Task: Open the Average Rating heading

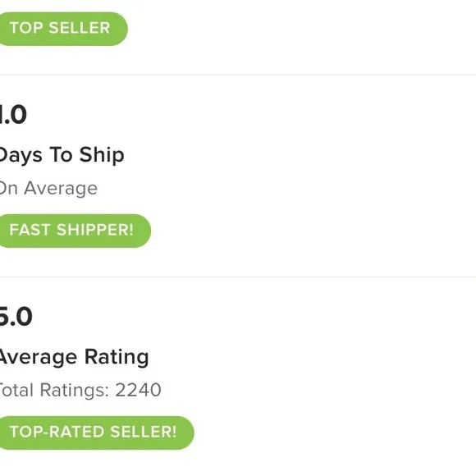Action: [x=74, y=357]
